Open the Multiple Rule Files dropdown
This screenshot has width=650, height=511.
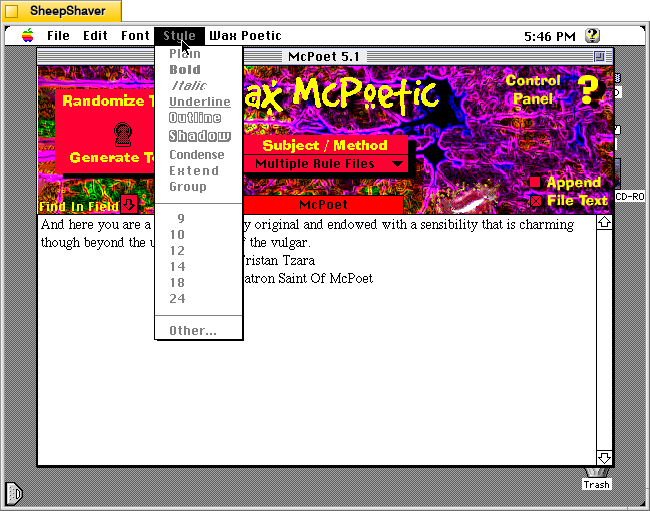326,164
